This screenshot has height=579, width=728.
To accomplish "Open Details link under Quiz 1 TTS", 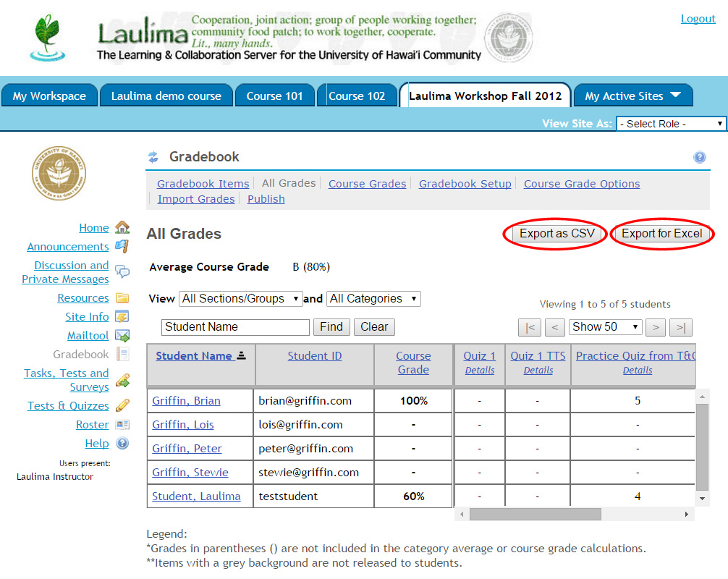I will pos(538,370).
